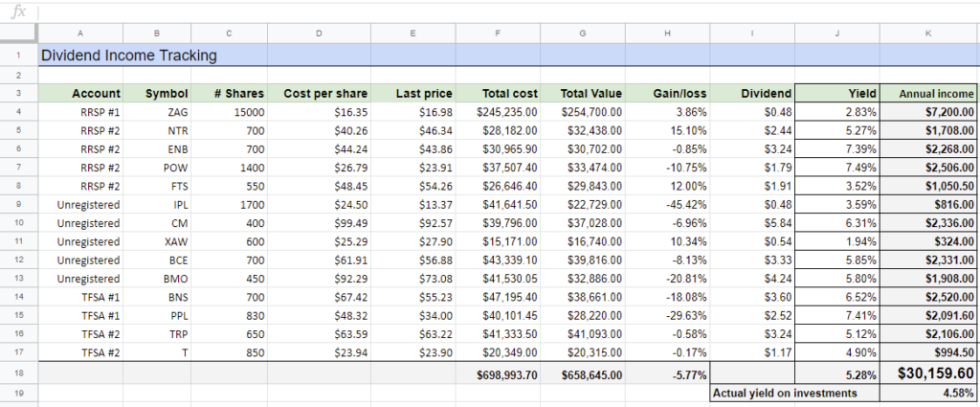Click the 4.58% actual yield cell
980x407 pixels.
tap(928, 394)
